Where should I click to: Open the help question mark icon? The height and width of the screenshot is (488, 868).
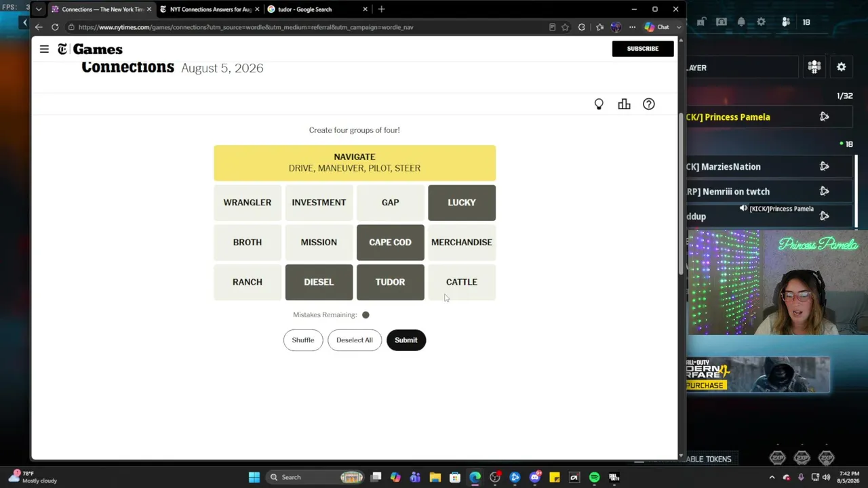(649, 104)
